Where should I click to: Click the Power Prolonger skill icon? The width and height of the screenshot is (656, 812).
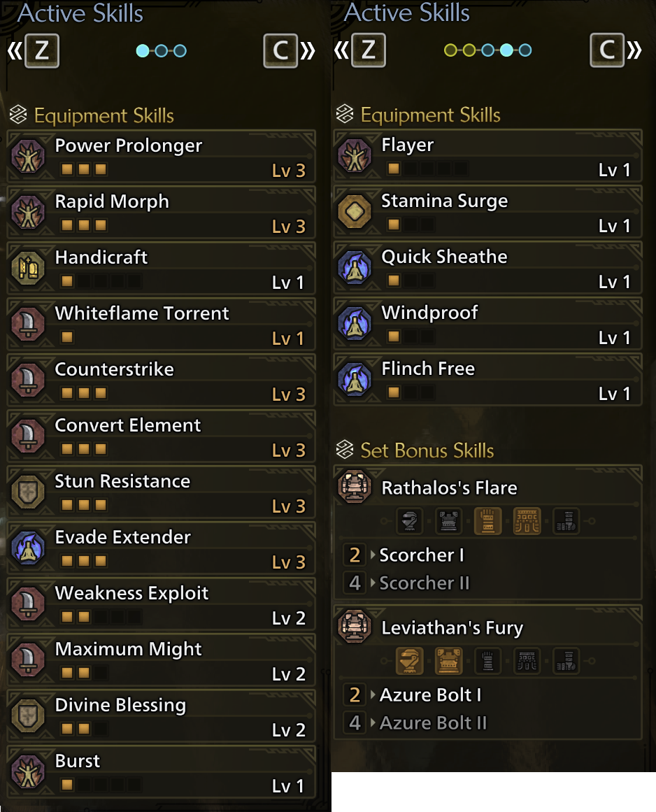(29, 157)
